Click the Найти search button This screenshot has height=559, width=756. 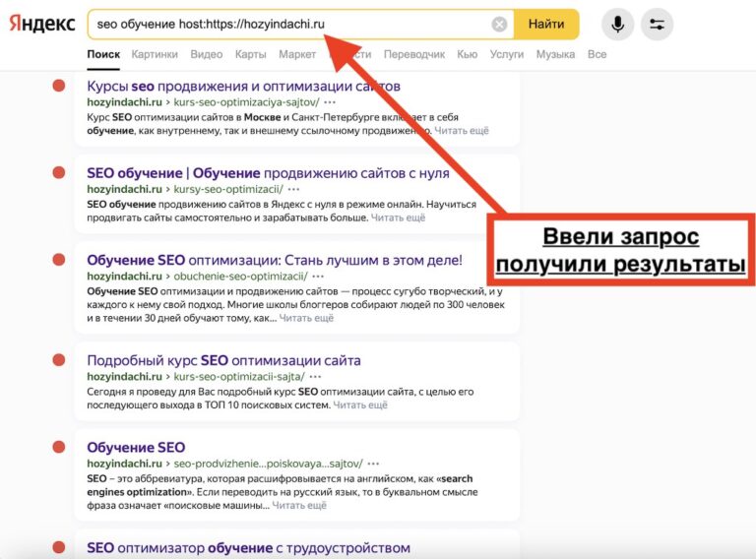[546, 24]
